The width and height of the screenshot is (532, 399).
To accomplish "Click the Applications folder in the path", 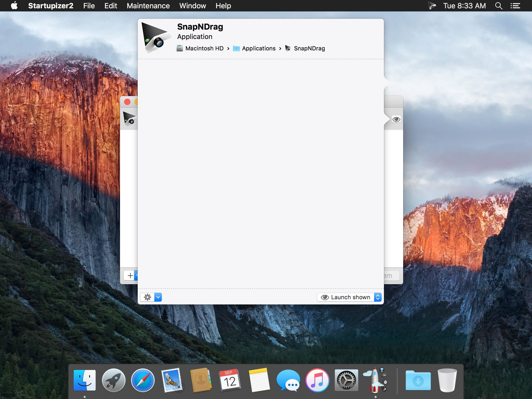I will pos(254,48).
